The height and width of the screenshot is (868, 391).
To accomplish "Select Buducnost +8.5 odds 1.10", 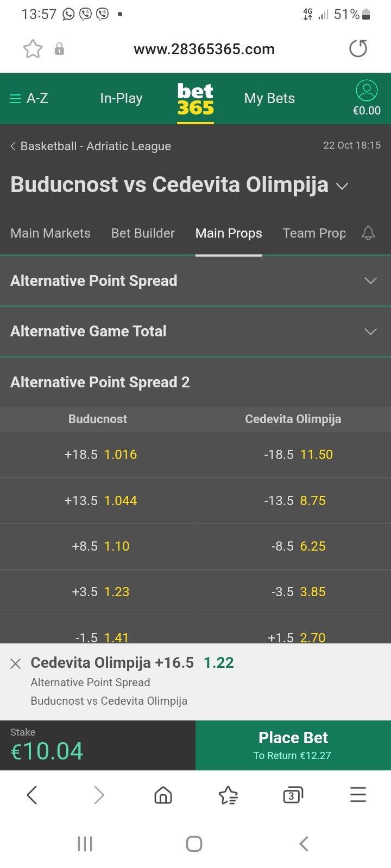I will (100, 546).
